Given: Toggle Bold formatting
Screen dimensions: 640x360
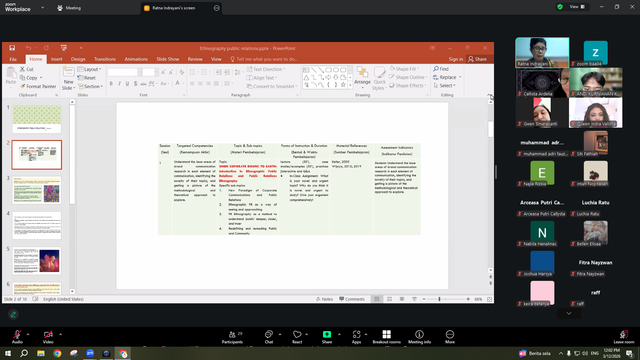Looking at the screenshot, I should (111, 84).
